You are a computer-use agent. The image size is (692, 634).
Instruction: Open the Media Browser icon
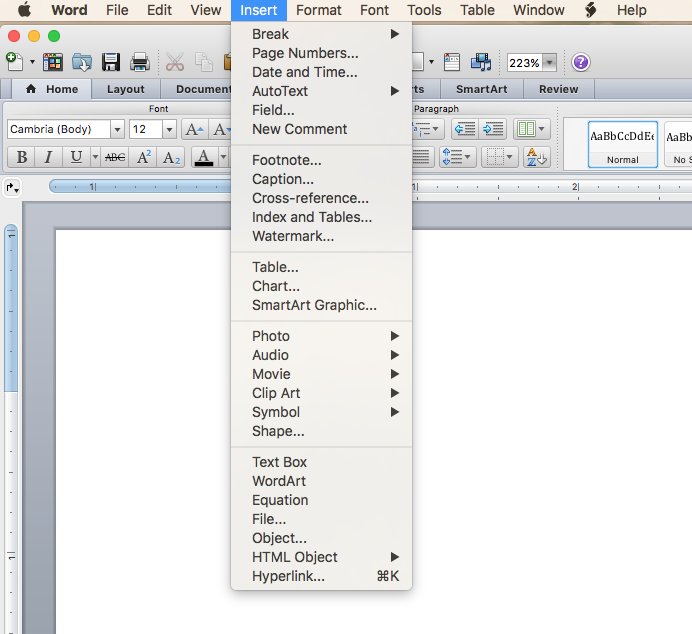tap(481, 62)
